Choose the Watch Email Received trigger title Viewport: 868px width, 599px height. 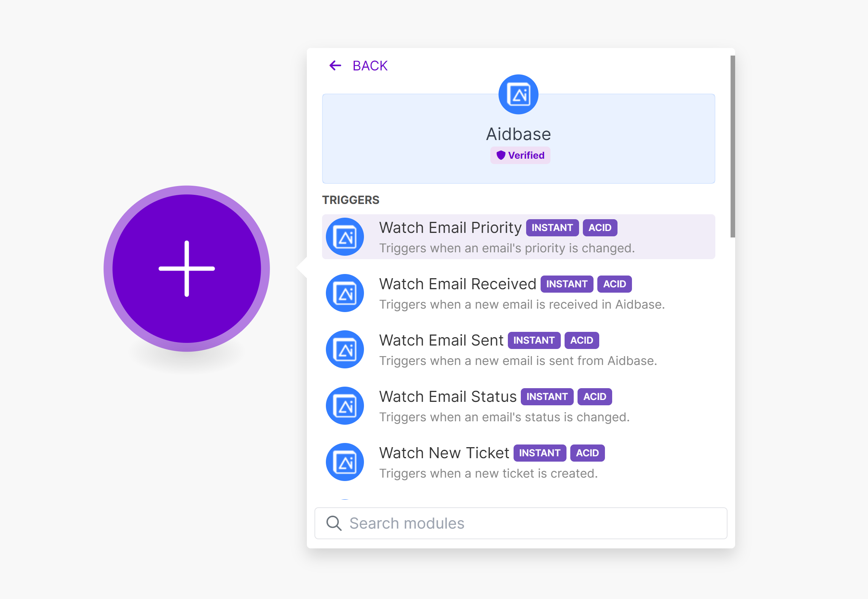458,284
